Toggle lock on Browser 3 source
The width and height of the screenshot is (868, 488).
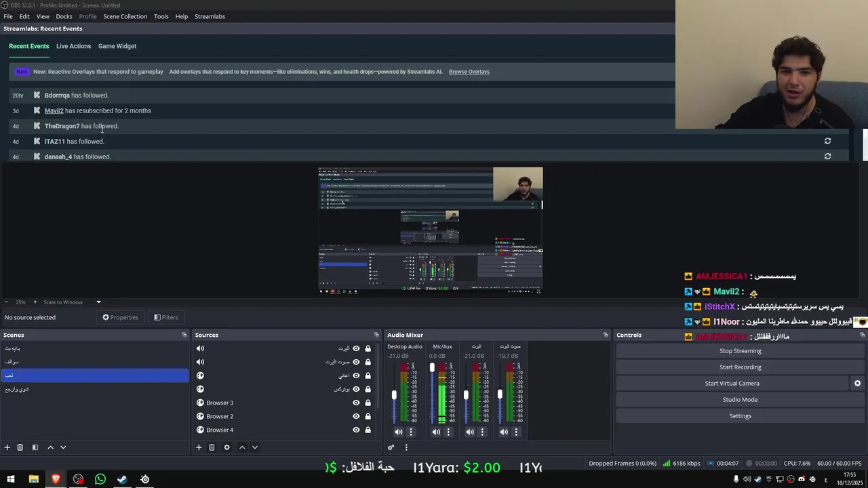coord(368,403)
